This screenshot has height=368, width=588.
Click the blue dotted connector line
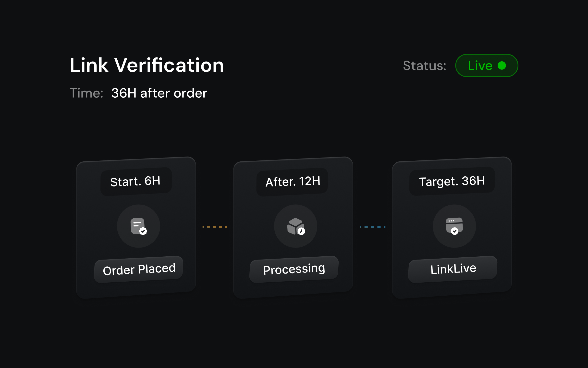point(372,227)
